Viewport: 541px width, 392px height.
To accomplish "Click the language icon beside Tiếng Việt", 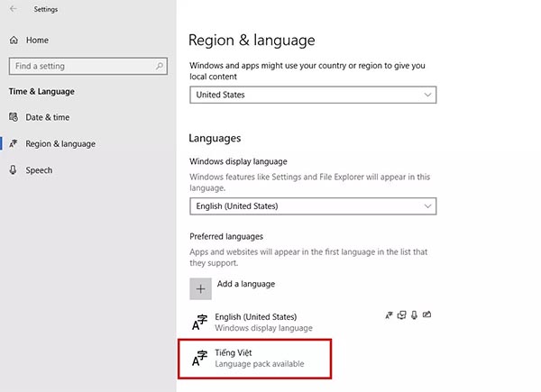I will coord(200,359).
